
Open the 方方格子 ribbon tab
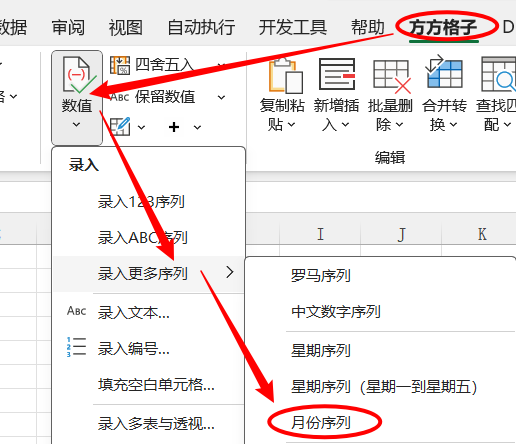(x=443, y=27)
